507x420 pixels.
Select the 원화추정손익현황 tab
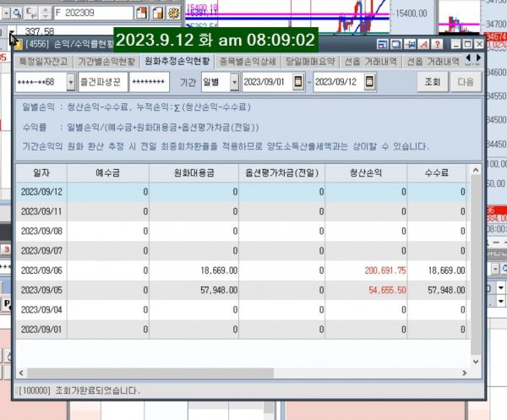tap(177, 62)
